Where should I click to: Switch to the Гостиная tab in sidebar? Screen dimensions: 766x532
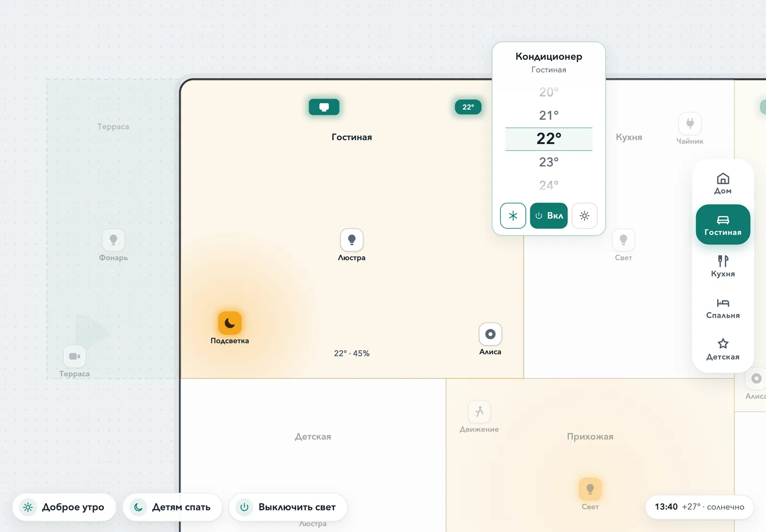(x=723, y=225)
